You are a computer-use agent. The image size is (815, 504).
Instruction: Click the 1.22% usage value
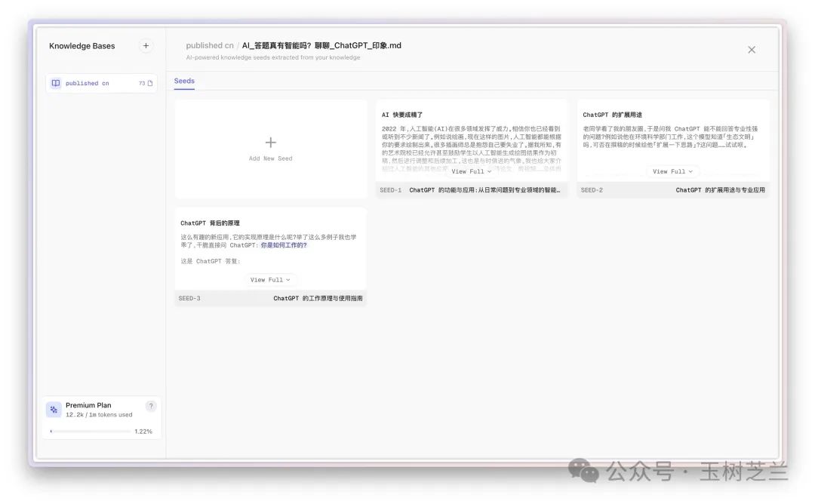(x=143, y=432)
